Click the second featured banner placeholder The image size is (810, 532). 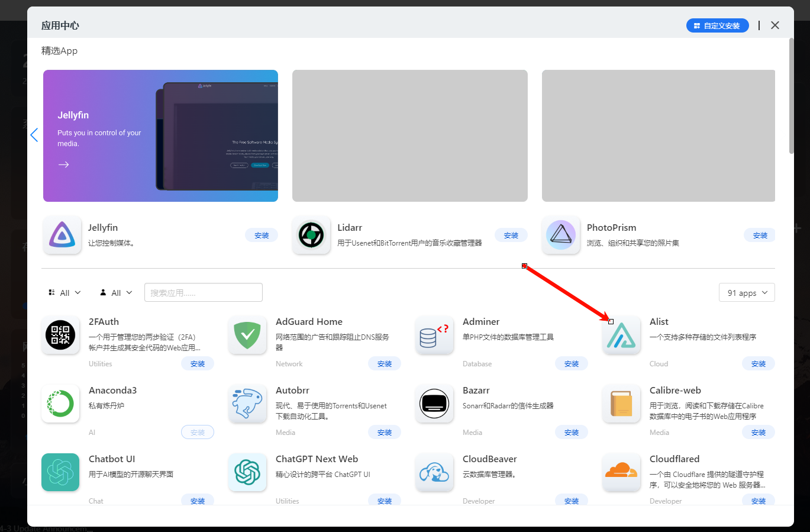410,136
